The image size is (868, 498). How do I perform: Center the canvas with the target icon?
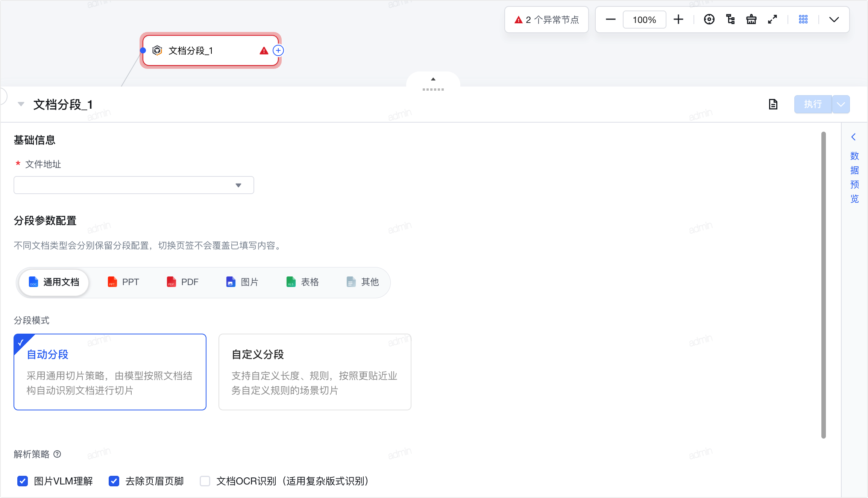(x=709, y=20)
